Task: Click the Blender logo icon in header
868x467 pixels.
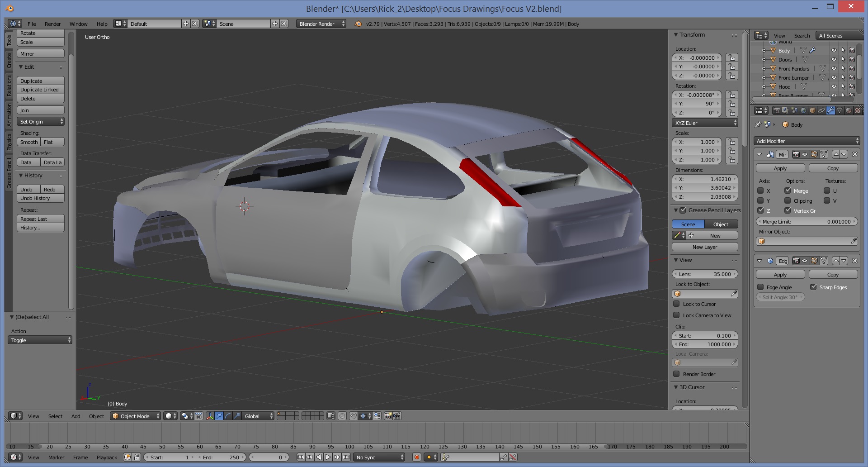Action: (358, 24)
